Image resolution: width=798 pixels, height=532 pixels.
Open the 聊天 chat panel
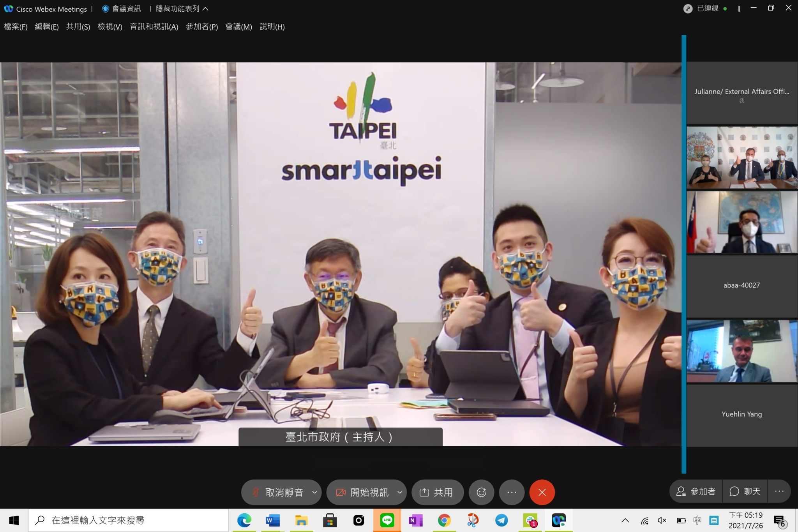(745, 491)
